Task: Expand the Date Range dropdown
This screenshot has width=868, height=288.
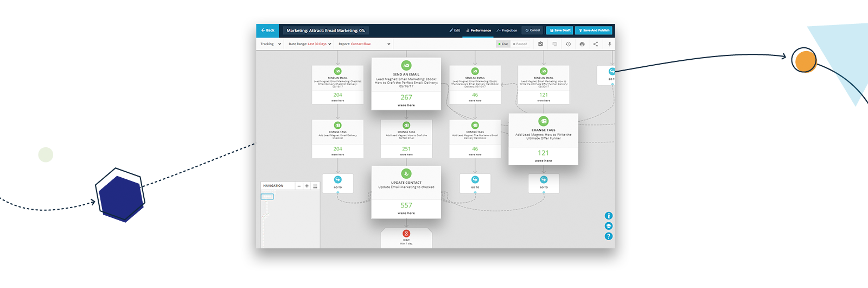Action: click(310, 44)
